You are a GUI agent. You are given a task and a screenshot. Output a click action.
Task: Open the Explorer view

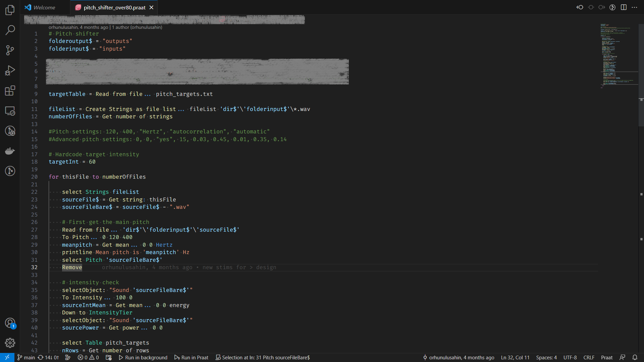coord(10,10)
